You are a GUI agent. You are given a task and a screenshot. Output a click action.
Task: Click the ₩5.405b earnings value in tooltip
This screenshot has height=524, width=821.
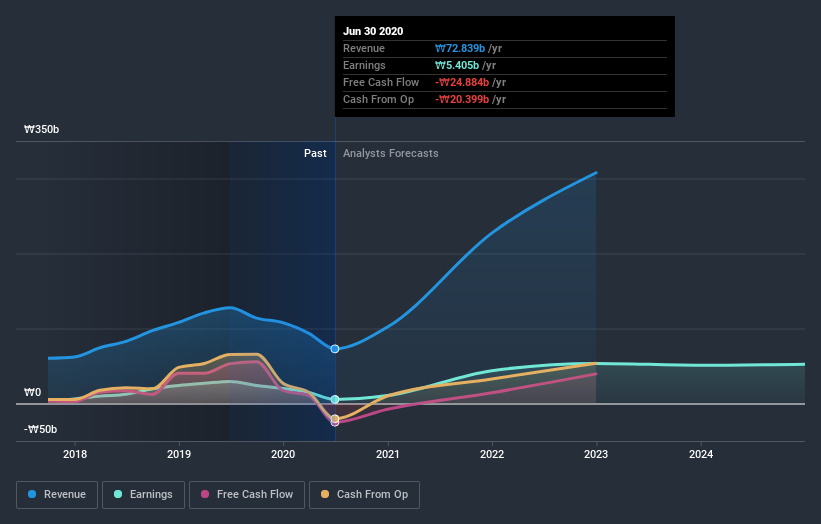[457, 65]
